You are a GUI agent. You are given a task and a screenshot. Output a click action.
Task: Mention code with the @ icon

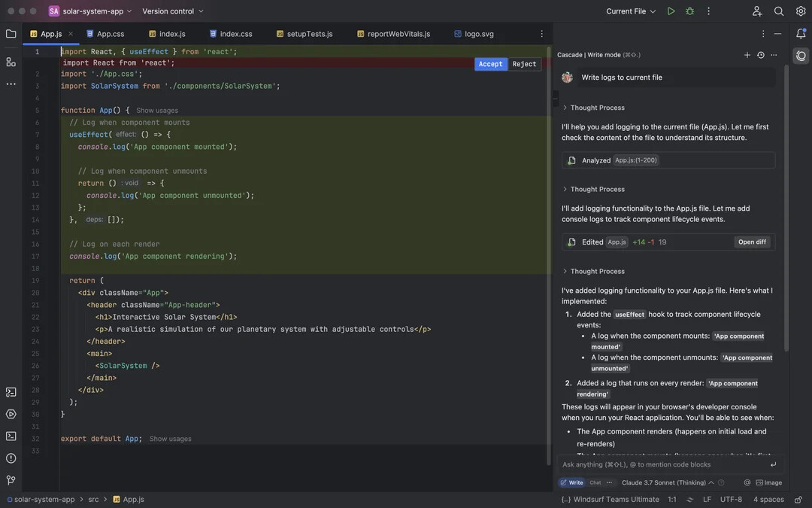click(x=747, y=482)
